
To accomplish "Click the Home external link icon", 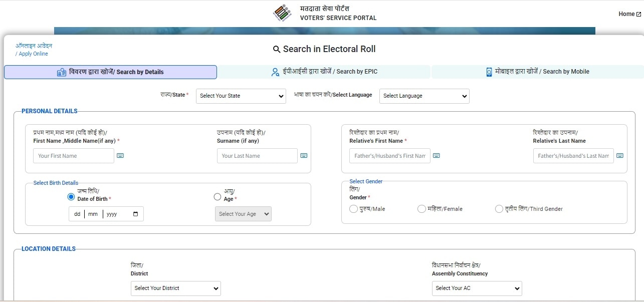I will point(638,14).
